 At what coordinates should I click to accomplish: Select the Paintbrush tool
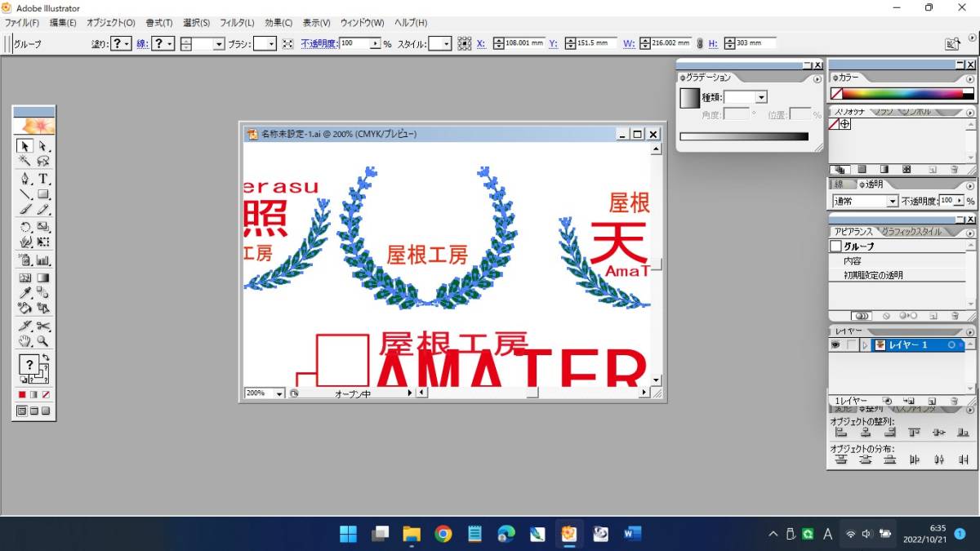click(25, 210)
